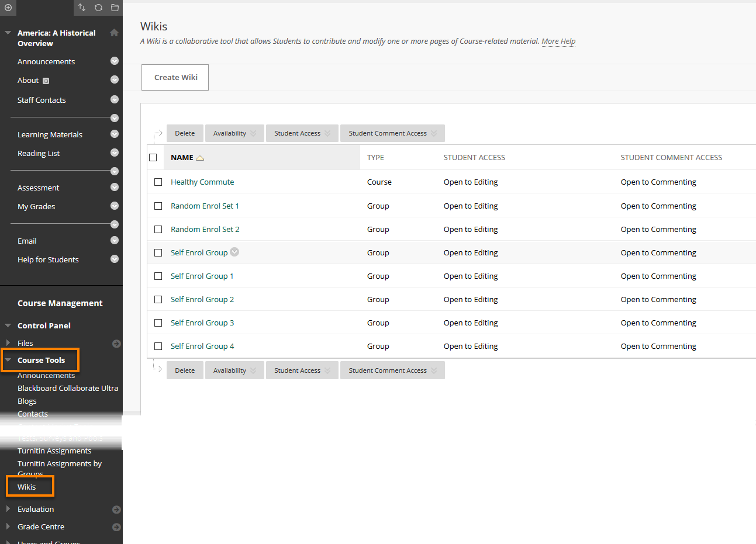Open options chevron beside Email

[115, 240]
